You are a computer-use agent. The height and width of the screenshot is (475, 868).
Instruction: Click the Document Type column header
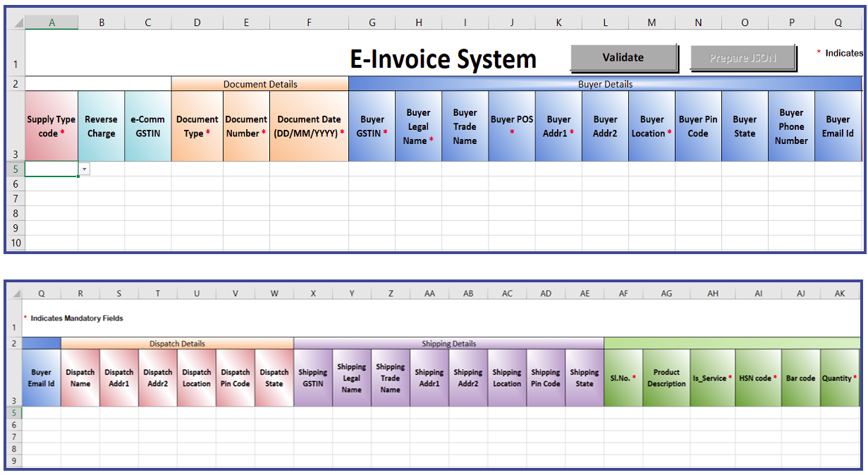[x=197, y=125]
